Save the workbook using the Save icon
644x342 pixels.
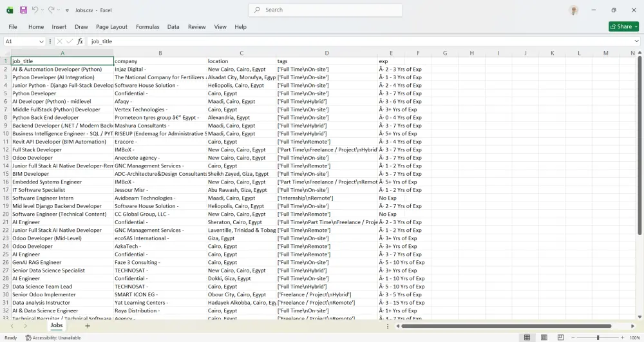coord(23,10)
